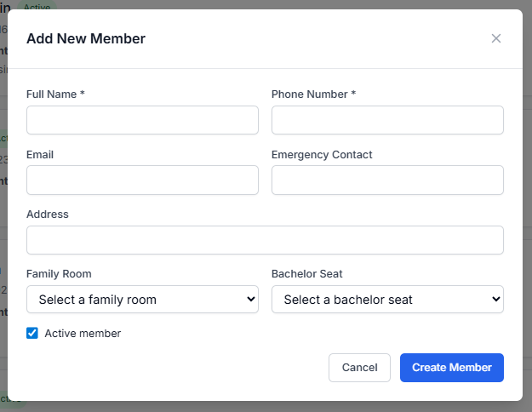This screenshot has height=412, width=532.
Task: Expand the 'Select a bachelor seat' dropdown
Action: (387, 300)
